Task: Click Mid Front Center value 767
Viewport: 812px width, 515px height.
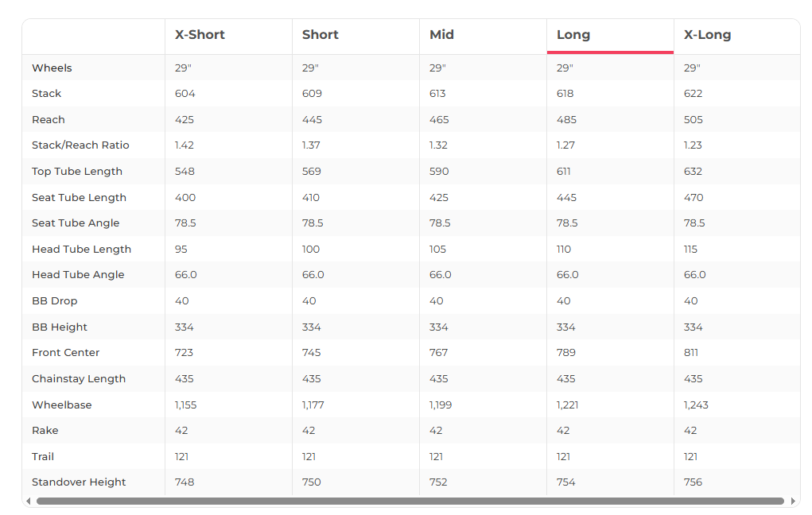Action: 439,353
